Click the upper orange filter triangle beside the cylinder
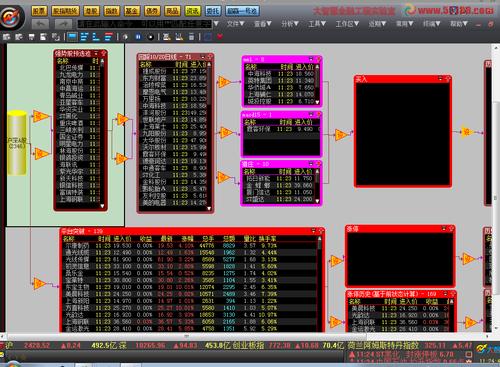 (40, 117)
